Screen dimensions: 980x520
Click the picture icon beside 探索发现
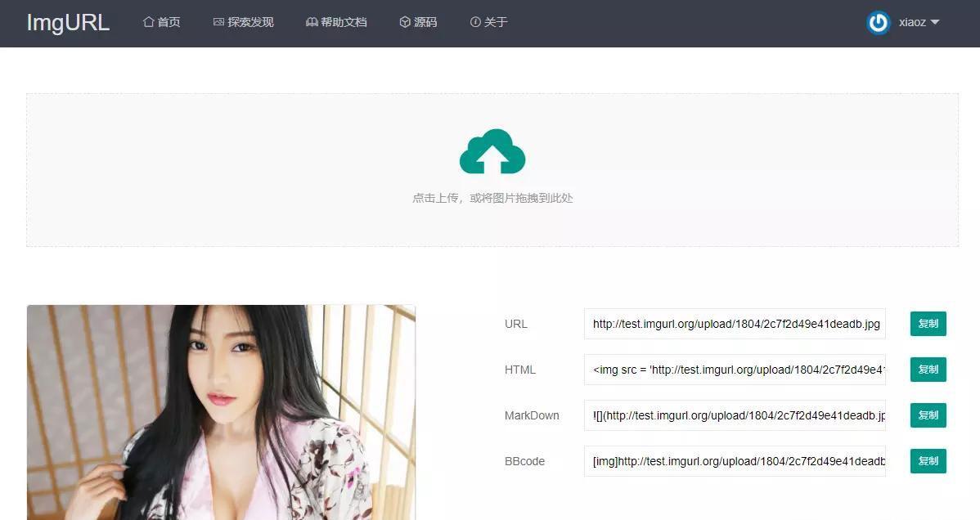[218, 22]
